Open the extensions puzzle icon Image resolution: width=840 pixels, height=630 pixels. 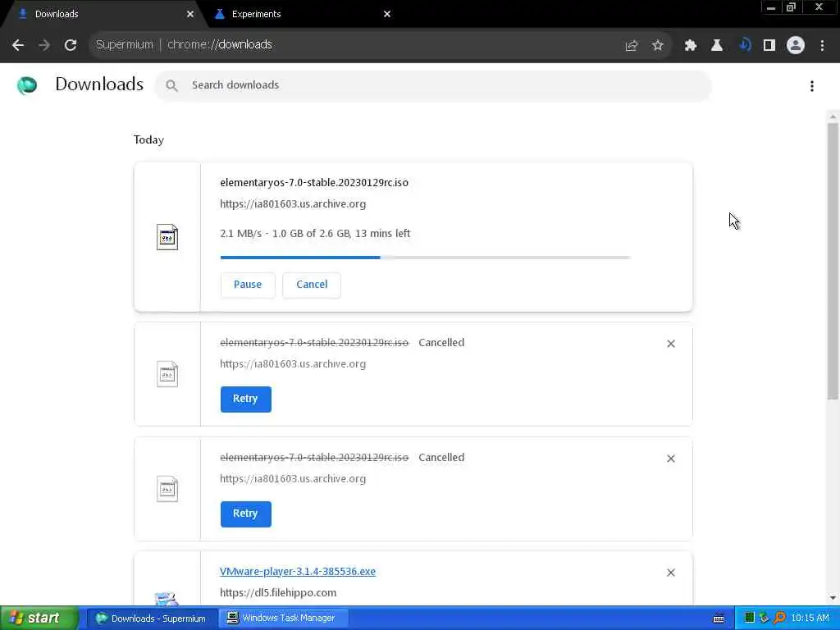pyautogui.click(x=691, y=46)
